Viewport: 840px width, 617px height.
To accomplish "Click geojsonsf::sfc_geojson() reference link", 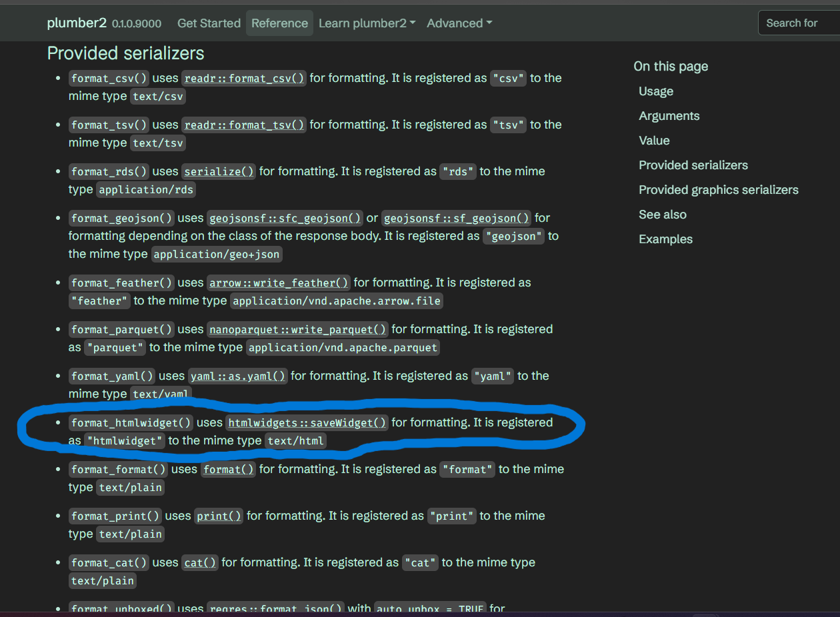I will pyautogui.click(x=285, y=218).
